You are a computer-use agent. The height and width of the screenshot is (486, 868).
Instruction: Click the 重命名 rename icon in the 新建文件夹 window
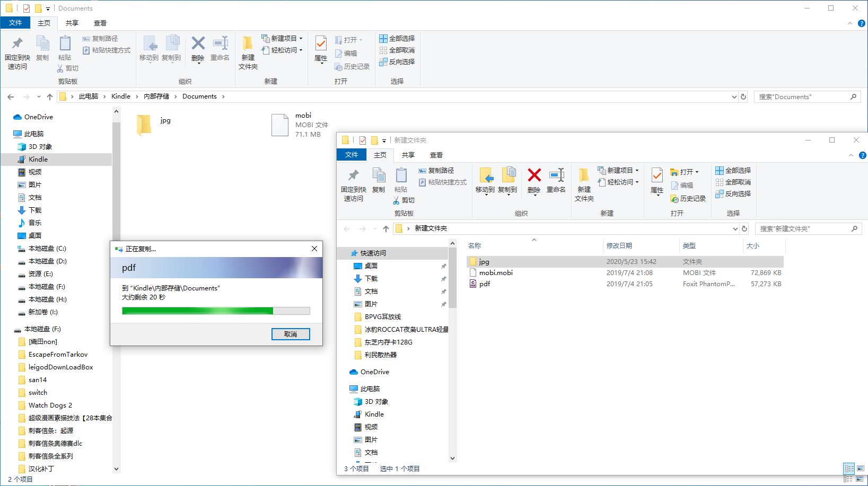[556, 180]
